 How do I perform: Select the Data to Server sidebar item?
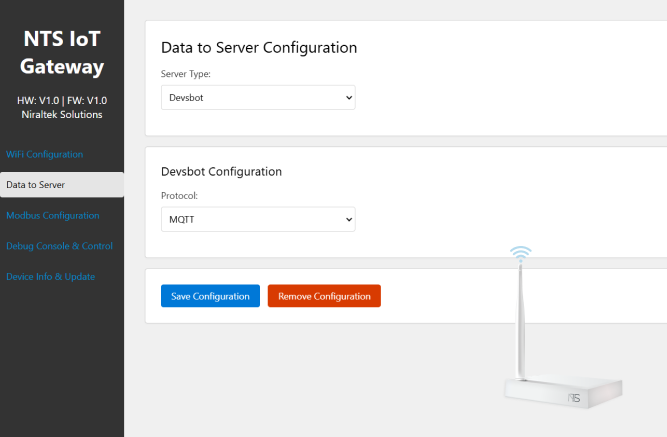[62, 185]
